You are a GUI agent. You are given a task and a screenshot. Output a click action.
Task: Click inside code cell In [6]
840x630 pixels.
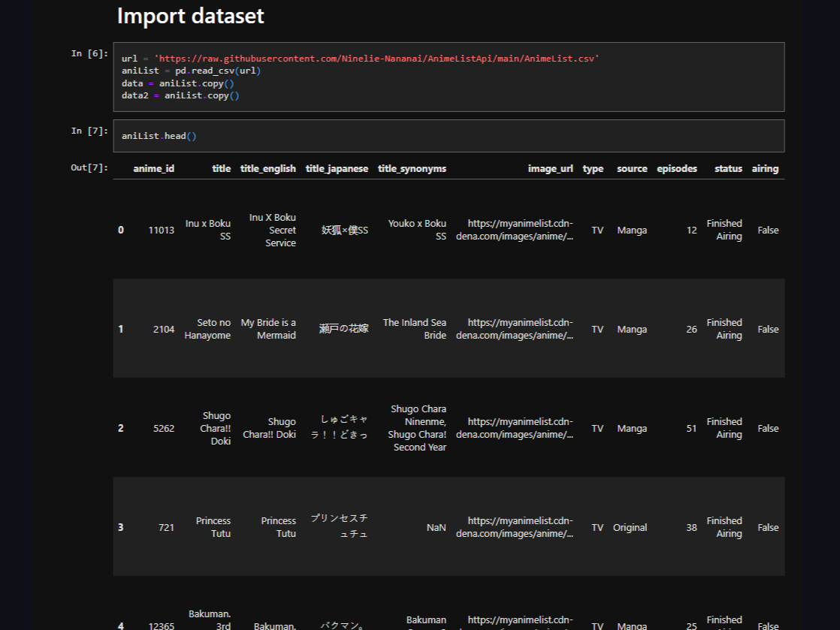[x=449, y=77]
